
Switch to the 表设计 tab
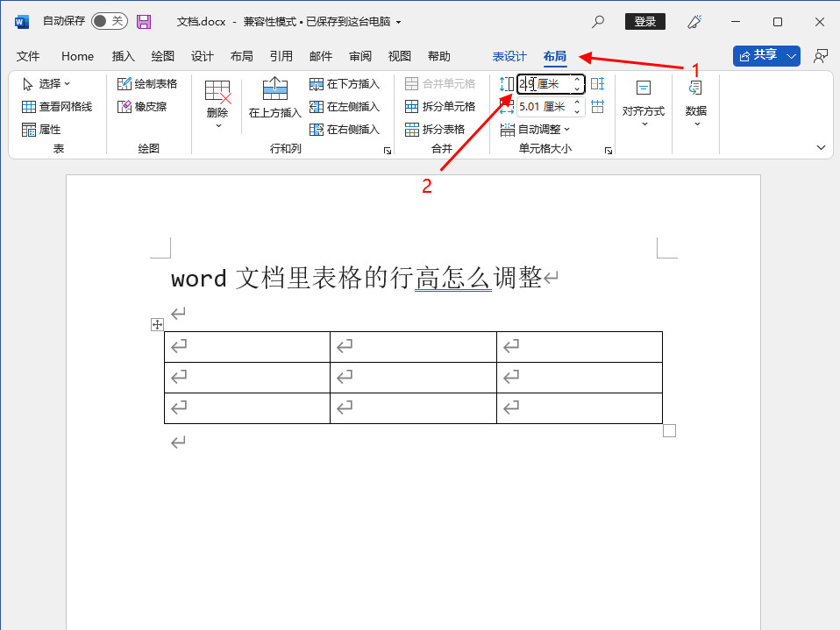click(509, 56)
